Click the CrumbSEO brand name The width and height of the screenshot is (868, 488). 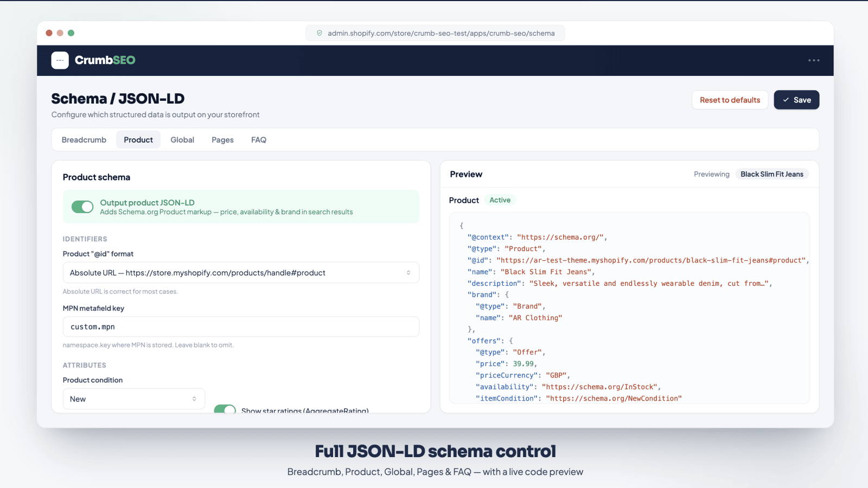105,60
